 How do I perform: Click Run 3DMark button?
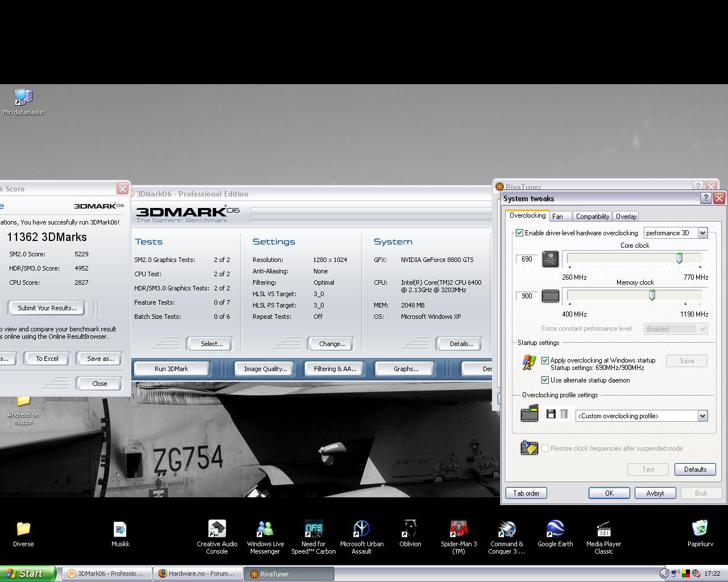[x=171, y=369]
